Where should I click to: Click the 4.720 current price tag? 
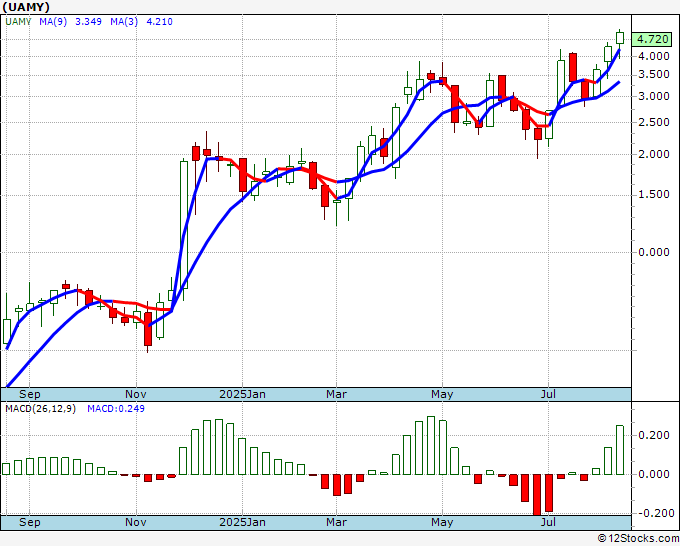pyautogui.click(x=652, y=39)
